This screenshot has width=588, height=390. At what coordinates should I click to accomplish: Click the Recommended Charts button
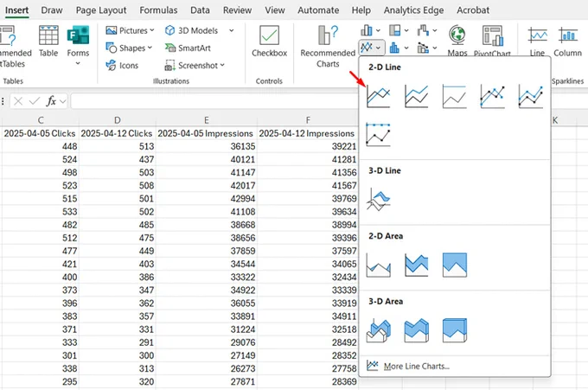click(328, 47)
